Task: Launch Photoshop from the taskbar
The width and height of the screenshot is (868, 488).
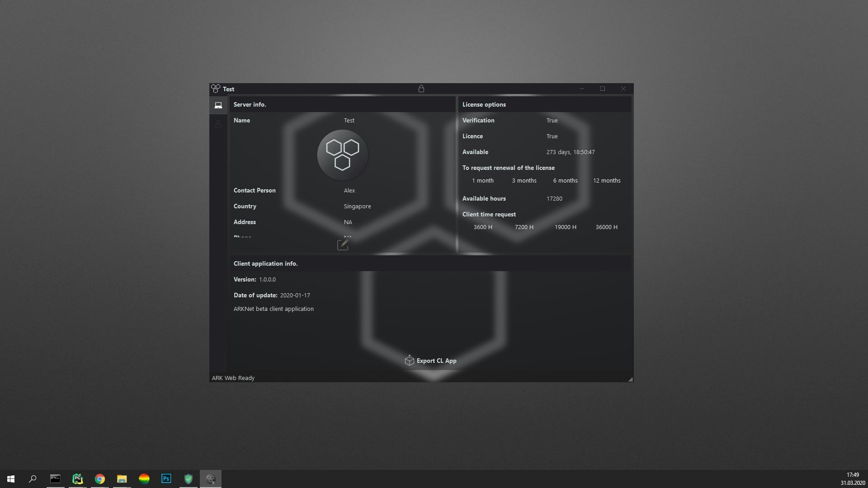Action: (x=166, y=479)
